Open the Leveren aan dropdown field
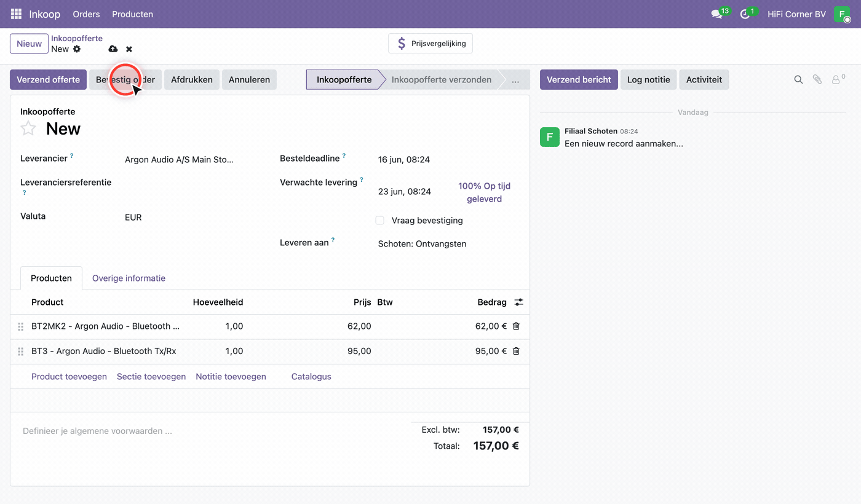 click(x=449, y=244)
